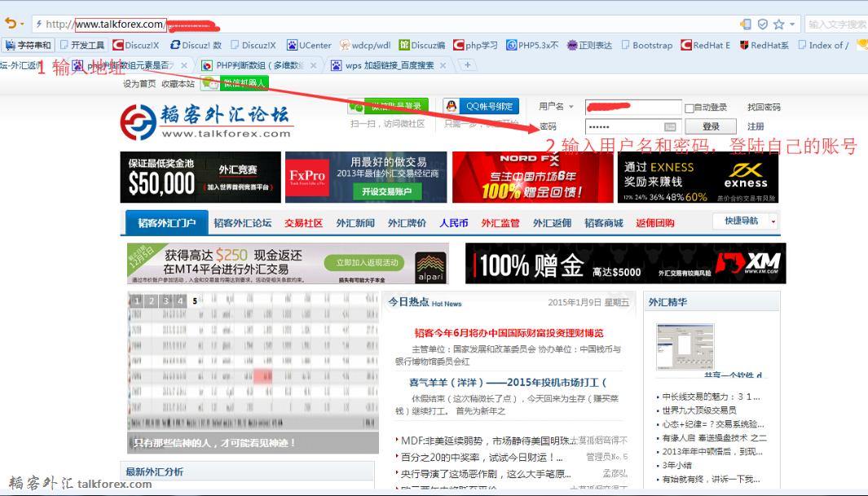Select slide number 1 in slideshow

[137, 301]
